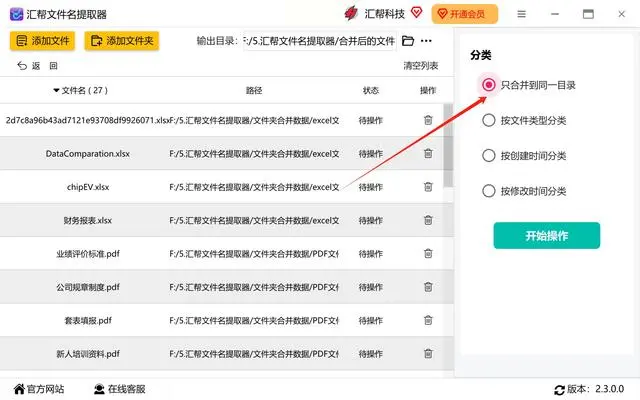Image resolution: width=640 pixels, height=400 pixels.
Task: Click the path cell of 财务报表.xlsx
Action: tap(254, 220)
